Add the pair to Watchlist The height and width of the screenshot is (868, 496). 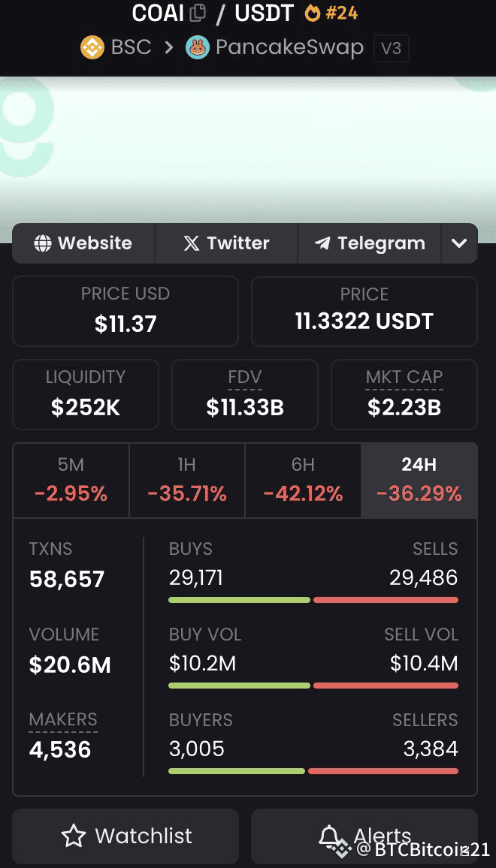(x=126, y=836)
